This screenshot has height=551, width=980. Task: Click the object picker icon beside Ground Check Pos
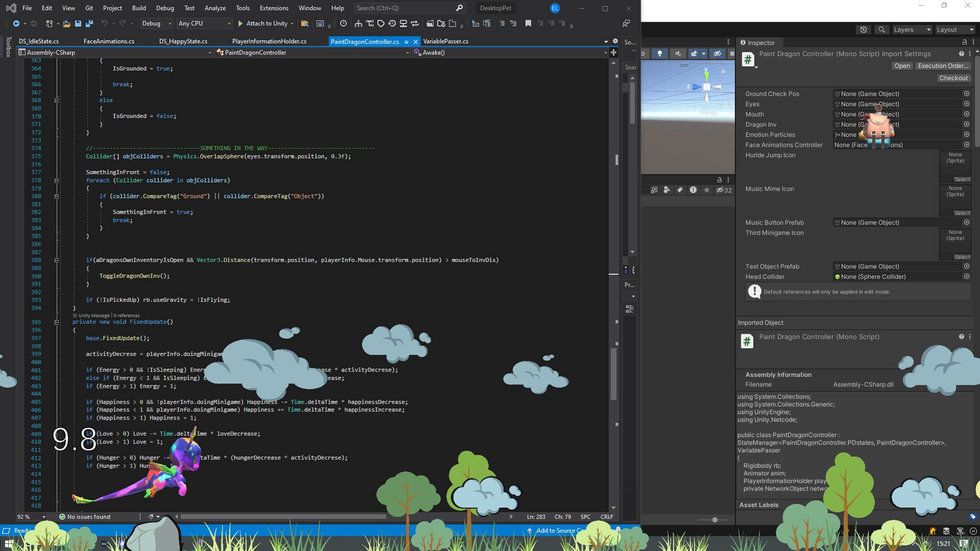967,93
